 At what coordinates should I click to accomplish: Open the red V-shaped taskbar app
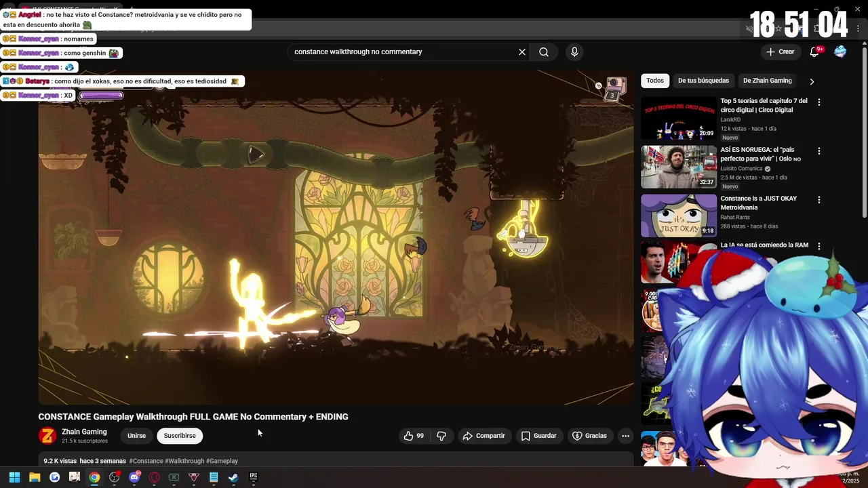[193, 477]
